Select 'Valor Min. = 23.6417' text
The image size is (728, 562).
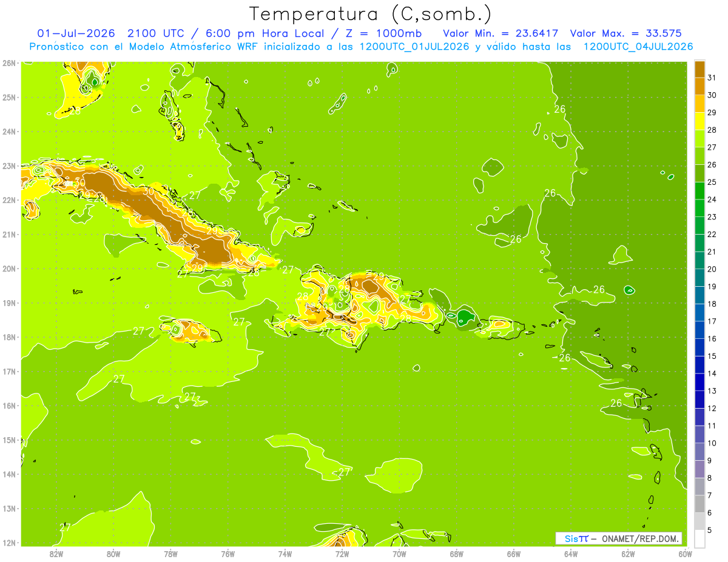point(500,33)
